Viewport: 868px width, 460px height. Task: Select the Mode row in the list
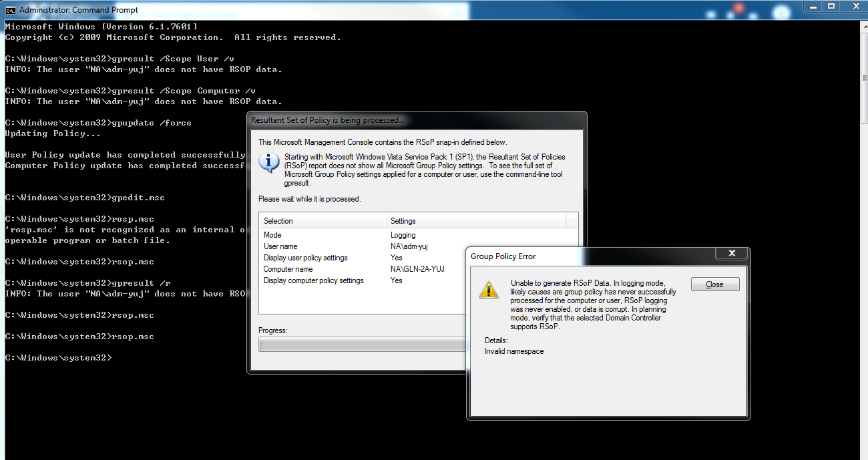click(x=272, y=235)
